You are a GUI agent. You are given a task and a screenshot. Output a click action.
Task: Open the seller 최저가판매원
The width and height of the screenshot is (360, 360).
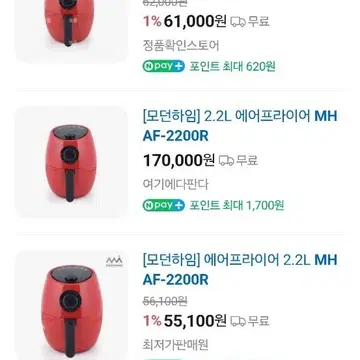click(x=175, y=345)
